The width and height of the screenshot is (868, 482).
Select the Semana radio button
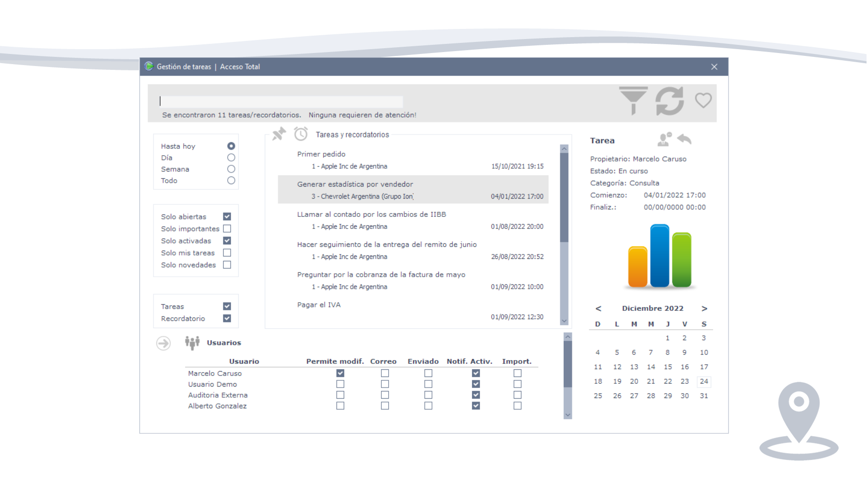coord(231,169)
